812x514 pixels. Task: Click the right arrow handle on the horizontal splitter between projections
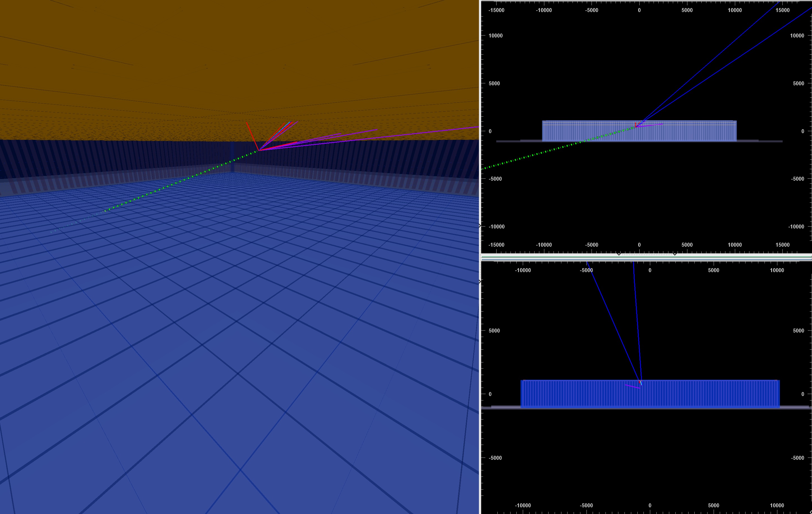coord(675,254)
